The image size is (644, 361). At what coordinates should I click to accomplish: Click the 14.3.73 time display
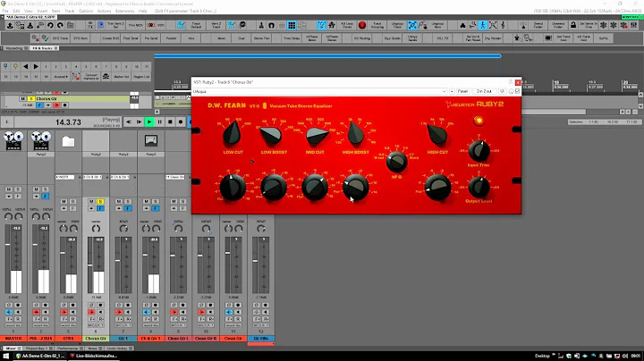pos(68,122)
